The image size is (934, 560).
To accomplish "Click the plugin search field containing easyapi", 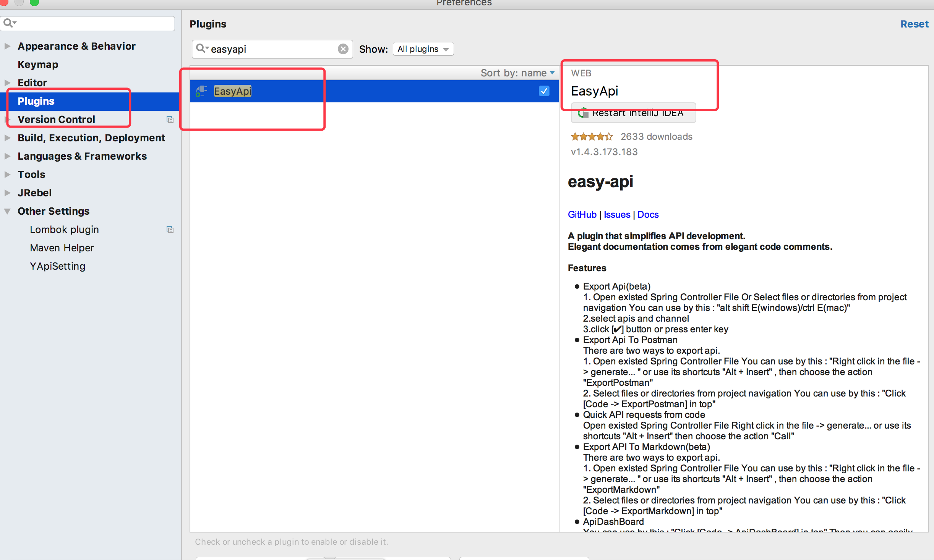I will (x=272, y=49).
